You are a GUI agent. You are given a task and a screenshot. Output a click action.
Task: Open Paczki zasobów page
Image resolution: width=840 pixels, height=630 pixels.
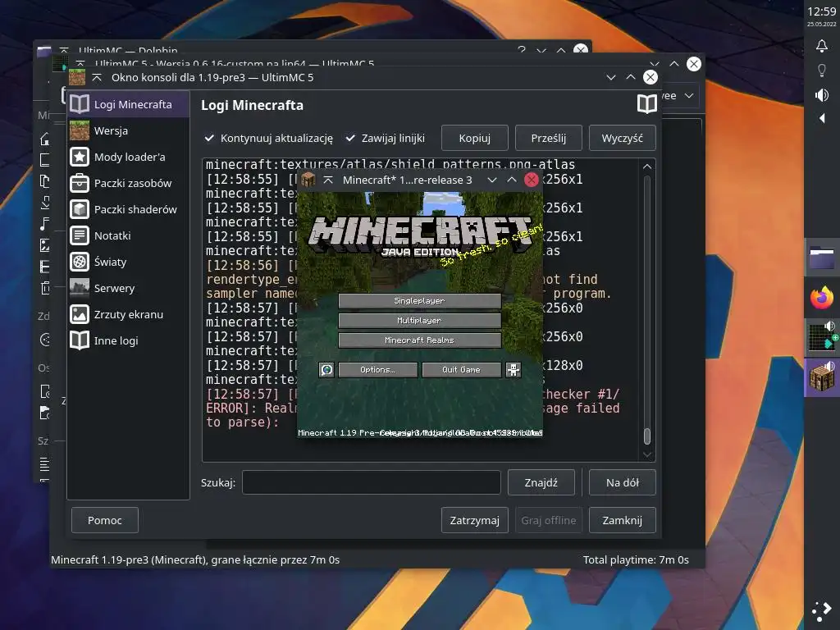pos(129,183)
